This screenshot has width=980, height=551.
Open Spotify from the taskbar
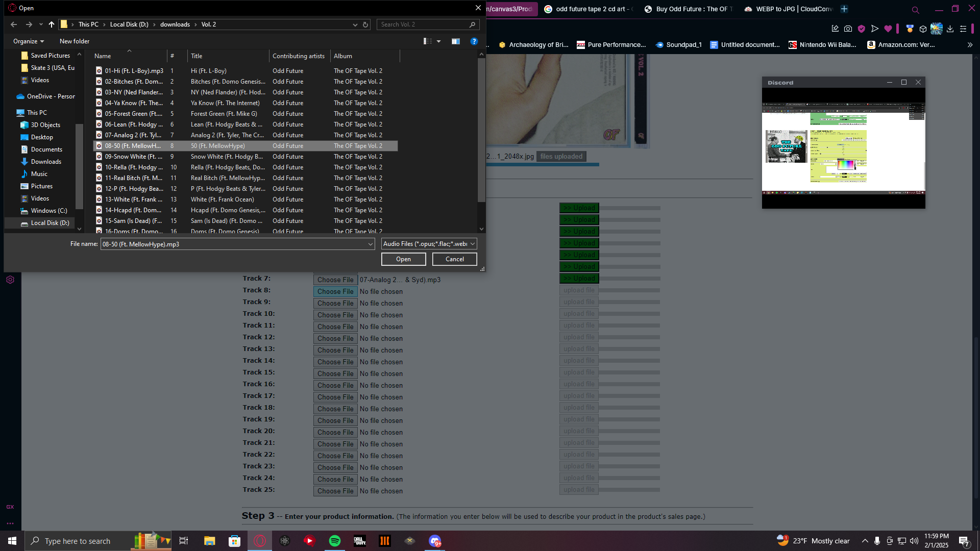click(x=335, y=541)
